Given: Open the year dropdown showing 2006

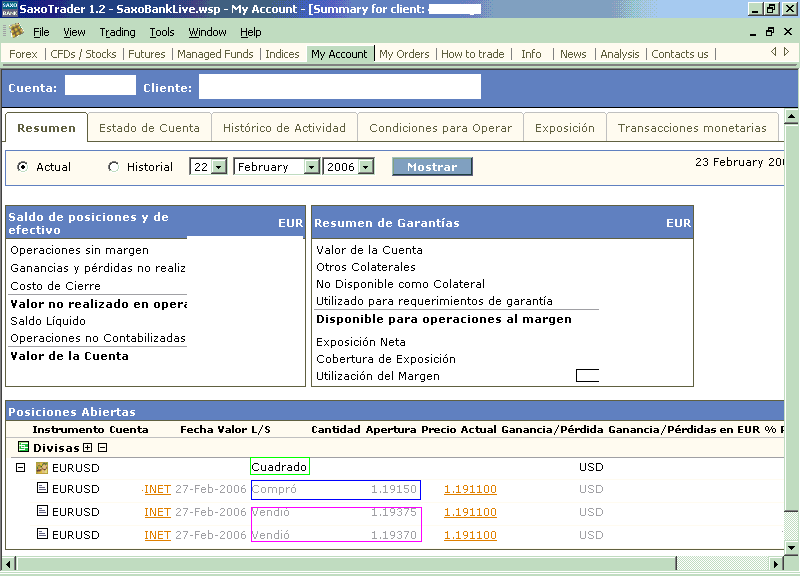Looking at the screenshot, I should point(366,167).
